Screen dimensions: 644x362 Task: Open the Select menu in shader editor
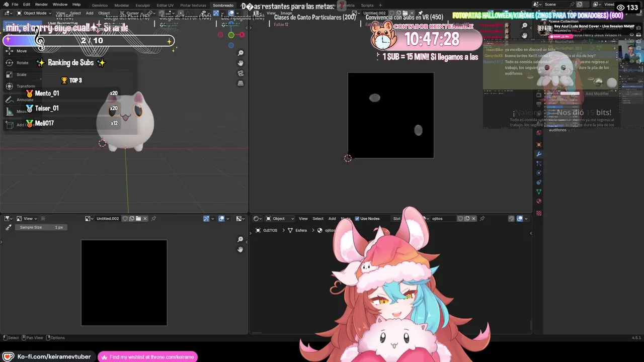tap(318, 219)
